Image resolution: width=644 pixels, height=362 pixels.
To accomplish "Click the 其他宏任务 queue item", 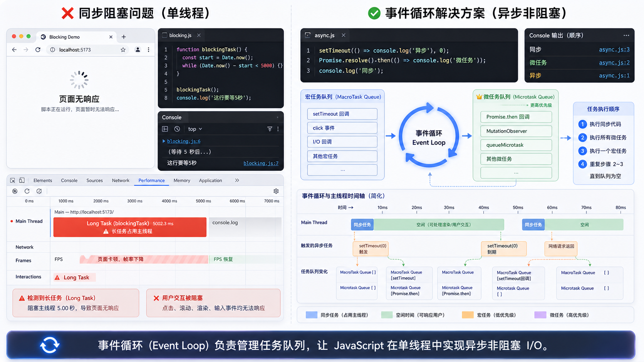I will tap(342, 156).
